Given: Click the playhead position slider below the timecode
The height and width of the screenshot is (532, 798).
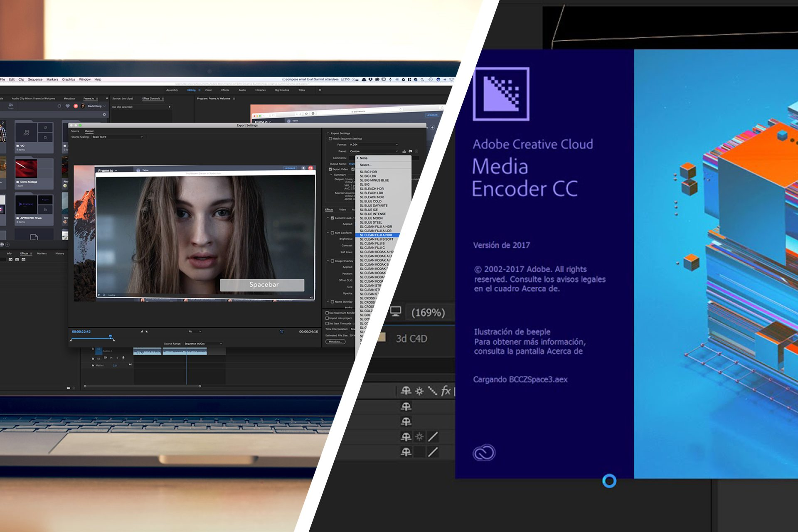Looking at the screenshot, I should click(x=110, y=337).
